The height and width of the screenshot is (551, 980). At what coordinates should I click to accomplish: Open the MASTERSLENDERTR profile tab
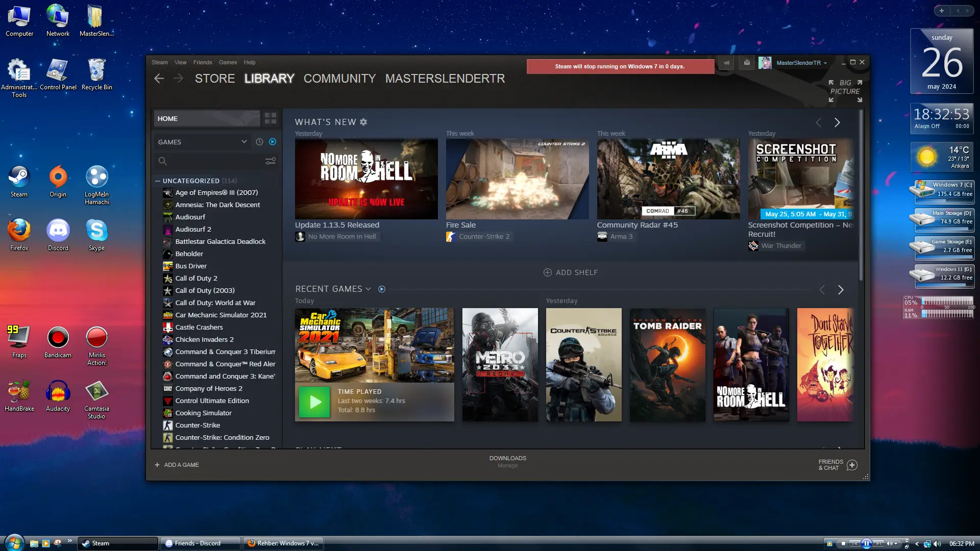(x=445, y=78)
